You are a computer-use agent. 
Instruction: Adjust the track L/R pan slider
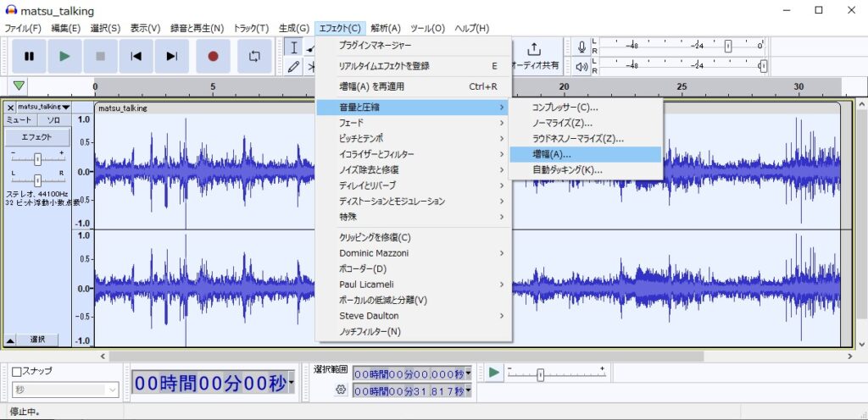(x=37, y=180)
